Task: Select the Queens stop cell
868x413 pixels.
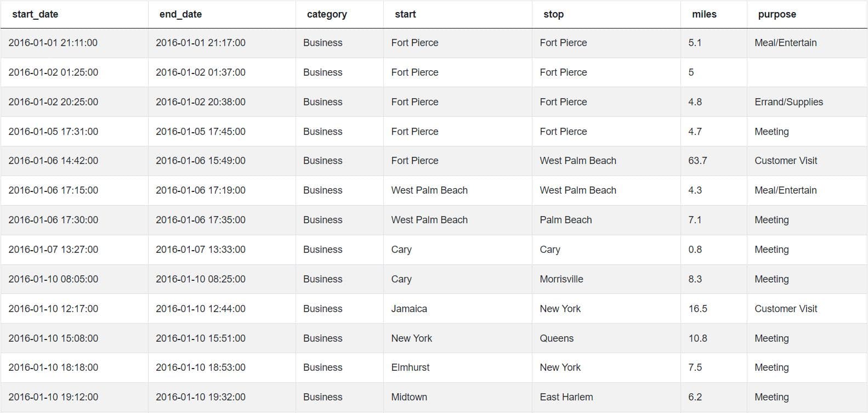Action: (557, 338)
